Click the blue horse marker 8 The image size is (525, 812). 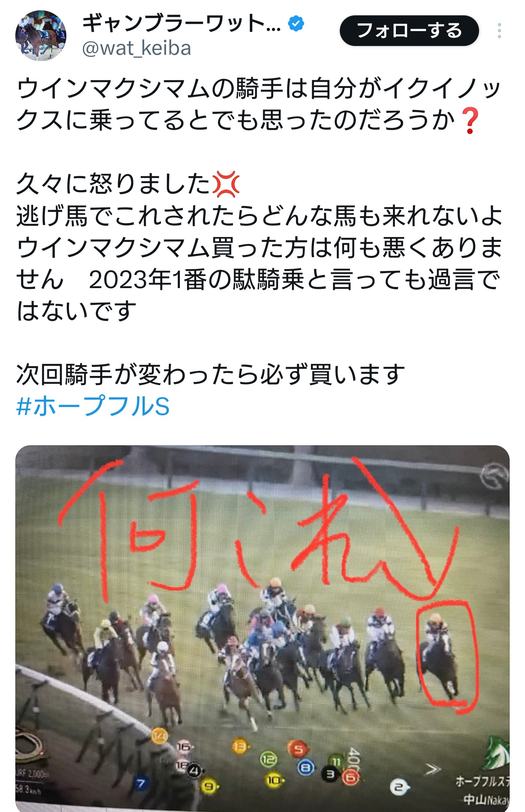coord(307,768)
